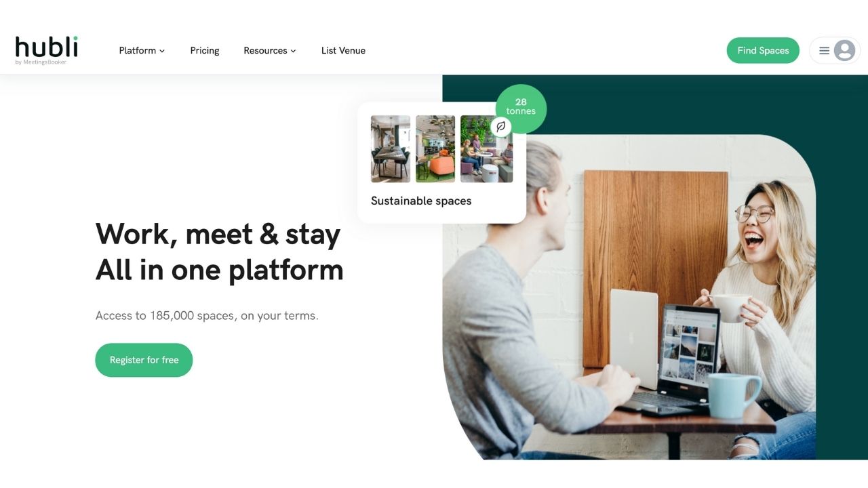Image resolution: width=868 pixels, height=488 pixels.
Task: Go to the Pricing page
Action: click(205, 51)
